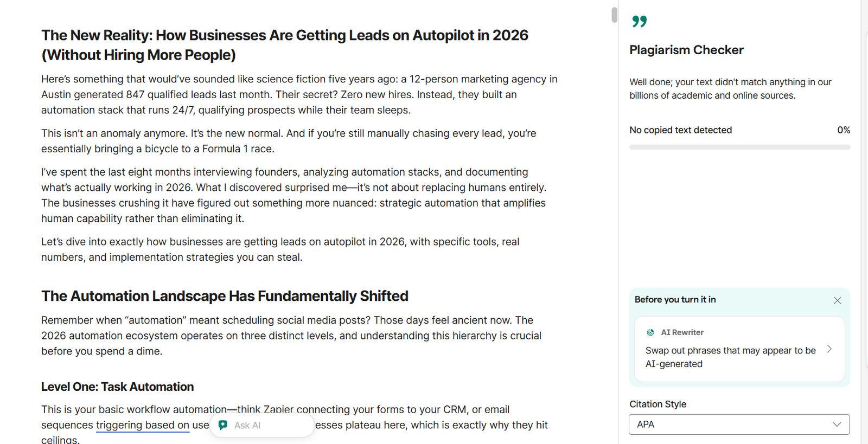Screen dimensions: 868x444
Task: Click the green quotation mark plagiarism icon
Action: click(640, 21)
